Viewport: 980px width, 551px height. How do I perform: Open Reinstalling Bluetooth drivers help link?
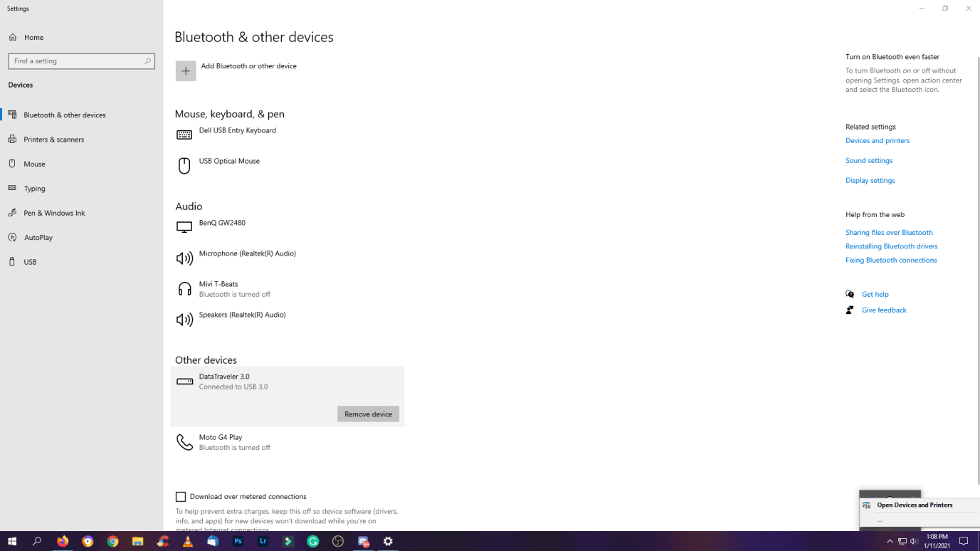tap(892, 246)
